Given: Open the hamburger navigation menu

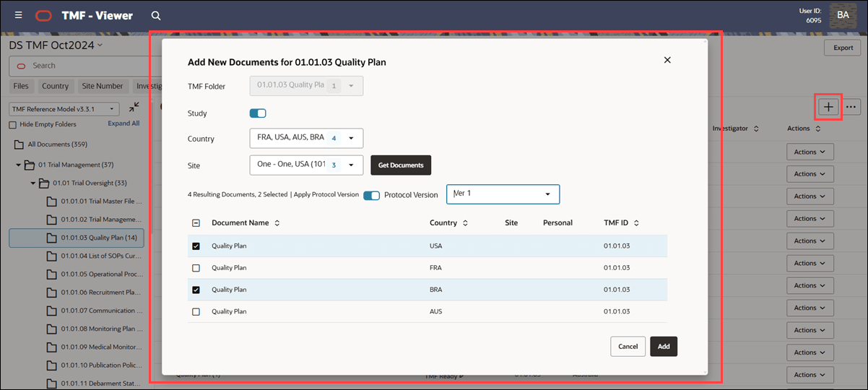Looking at the screenshot, I should pyautogui.click(x=18, y=15).
